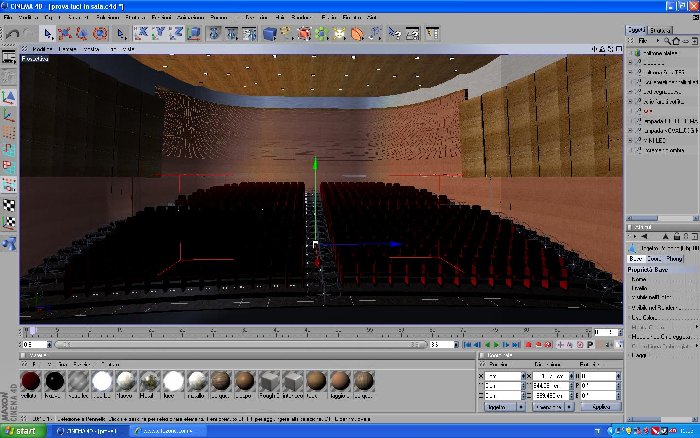Add a blue Cube primitive object

270,33
